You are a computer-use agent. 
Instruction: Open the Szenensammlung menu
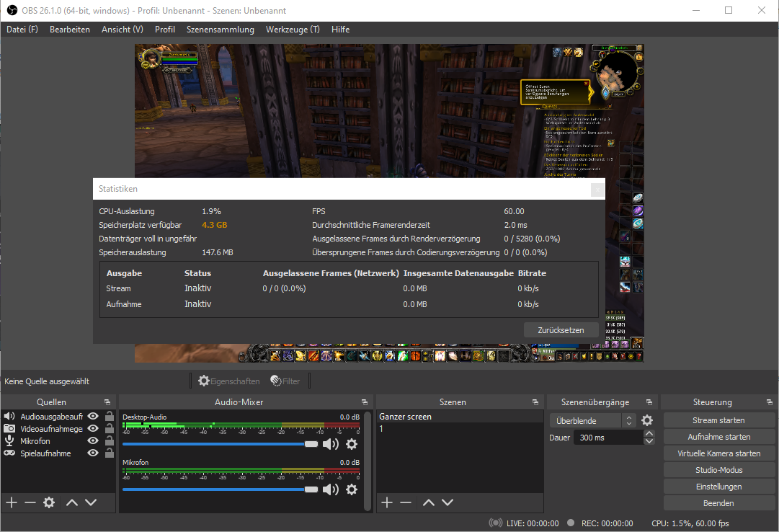(220, 30)
